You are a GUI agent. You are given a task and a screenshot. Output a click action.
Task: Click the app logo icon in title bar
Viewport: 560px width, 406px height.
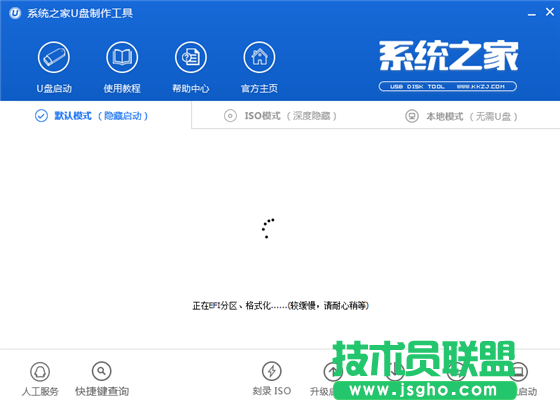(15, 13)
